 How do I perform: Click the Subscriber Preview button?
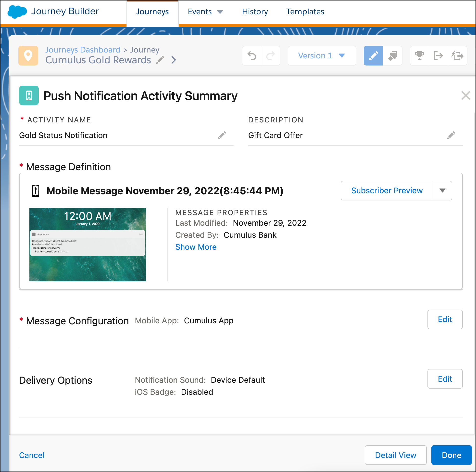387,191
